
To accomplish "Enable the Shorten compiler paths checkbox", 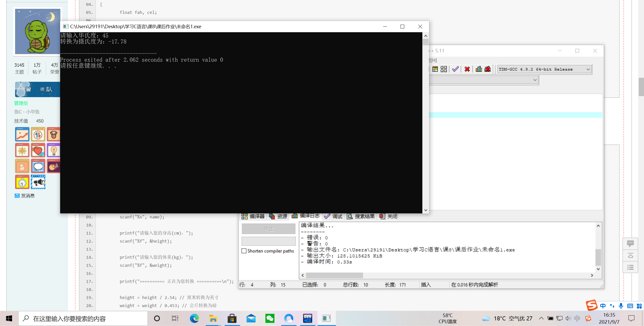I will click(x=244, y=251).
